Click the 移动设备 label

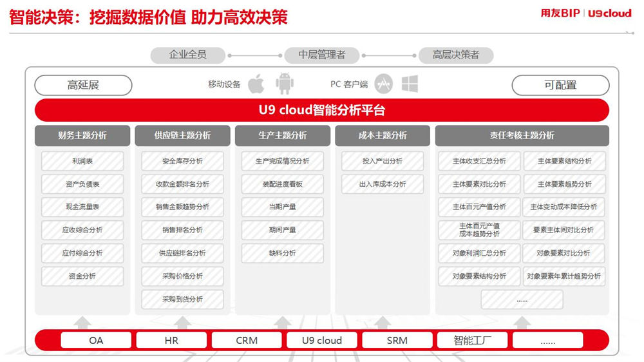224,84
